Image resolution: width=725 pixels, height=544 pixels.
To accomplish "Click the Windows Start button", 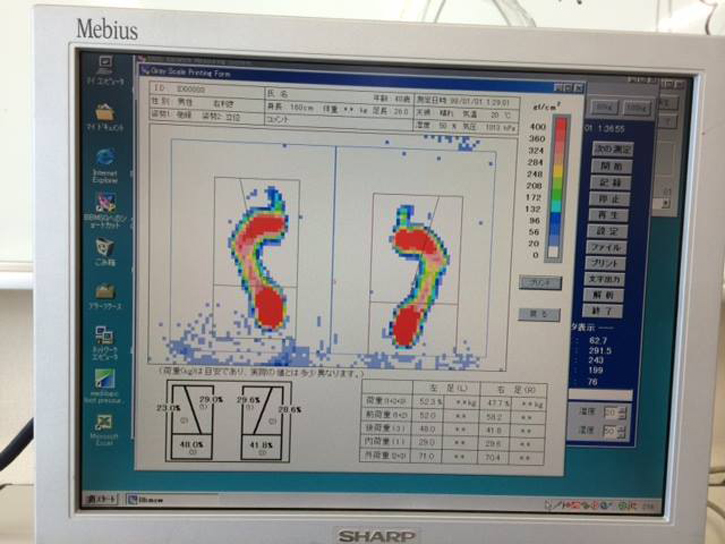I will click(101, 497).
